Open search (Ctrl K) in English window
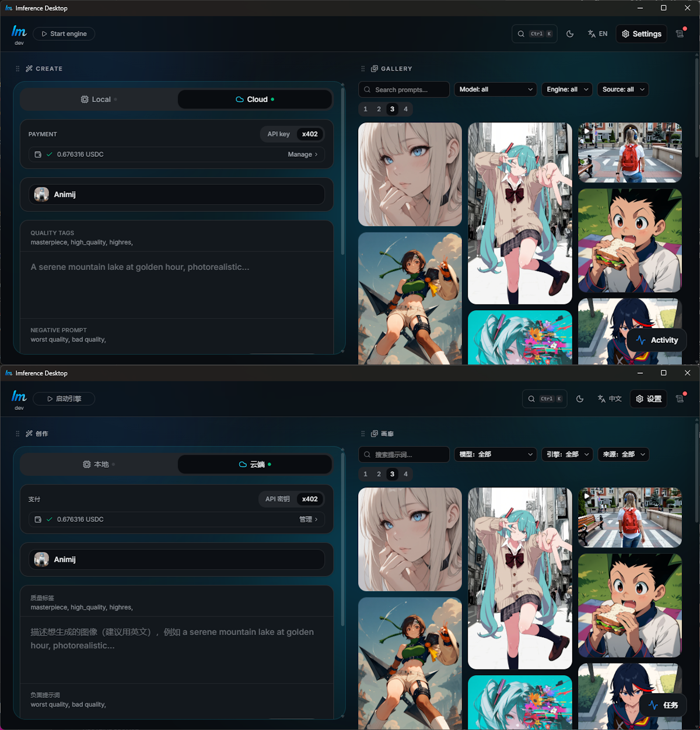This screenshot has width=700, height=730. click(x=534, y=34)
